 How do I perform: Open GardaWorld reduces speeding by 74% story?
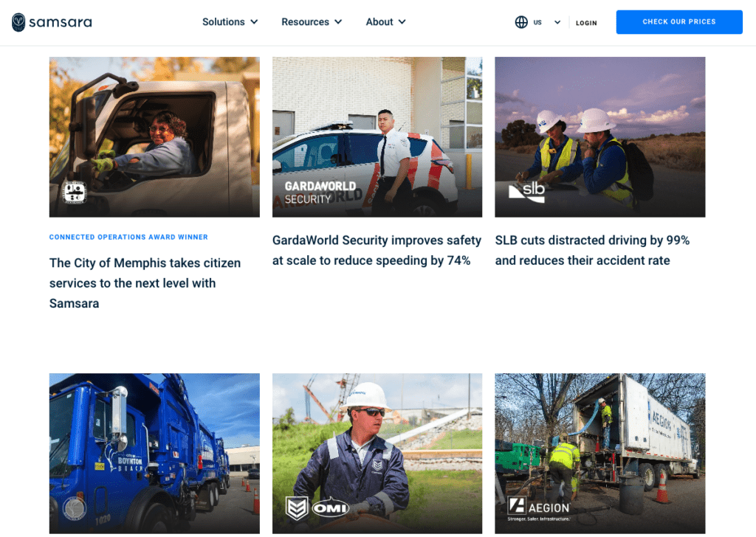point(377,251)
